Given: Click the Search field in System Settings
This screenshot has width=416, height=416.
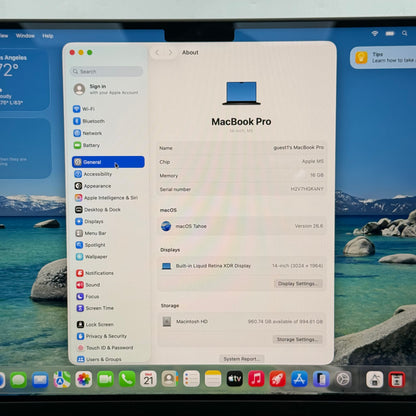Looking at the screenshot, I should coord(107,71).
